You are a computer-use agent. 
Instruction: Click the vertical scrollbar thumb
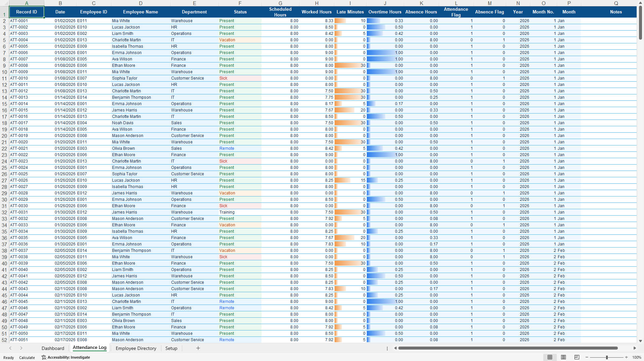pyautogui.click(x=641, y=23)
